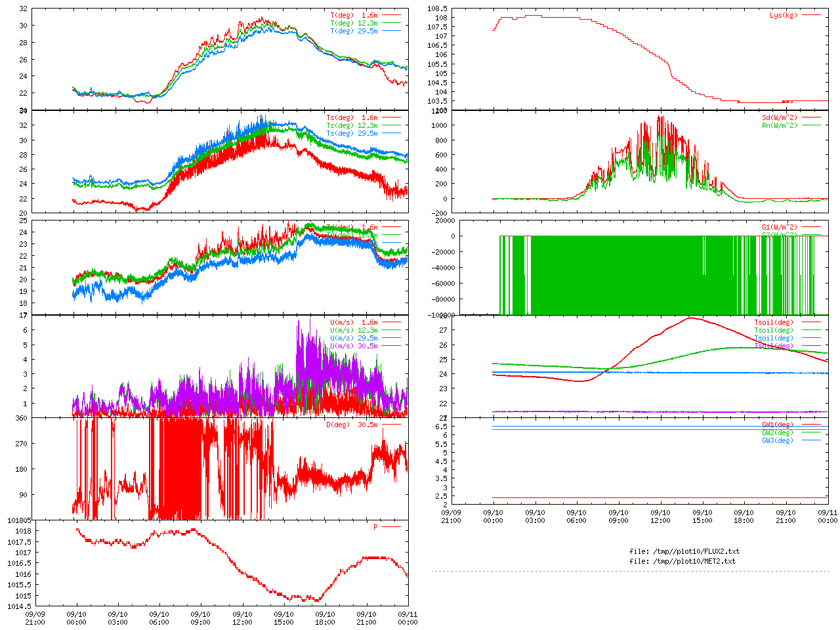Select '09/09 21:00' label under GW plot
840x630 pixels.
click(x=451, y=516)
